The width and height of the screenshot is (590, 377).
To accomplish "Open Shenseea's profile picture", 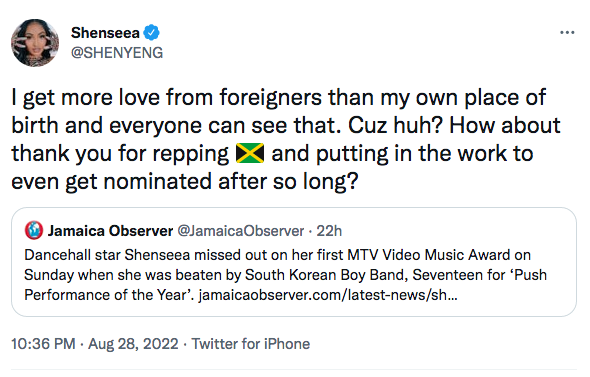I will point(35,43).
